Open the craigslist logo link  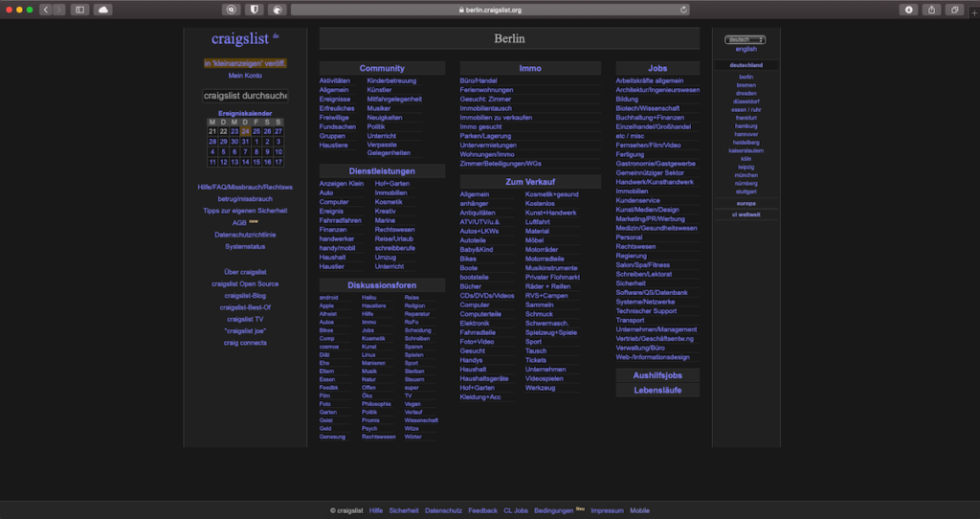(240, 38)
